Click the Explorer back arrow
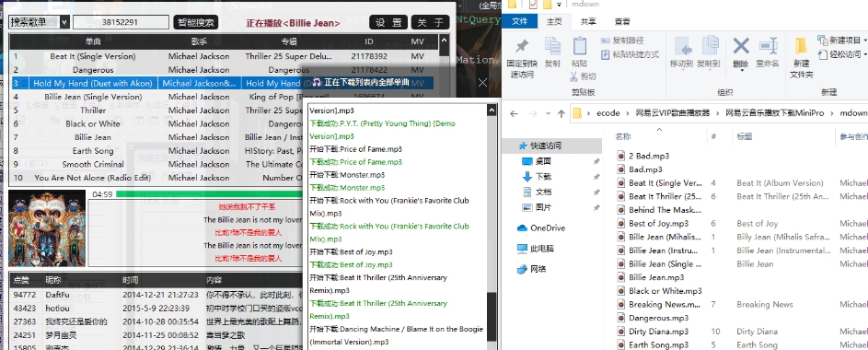The height and width of the screenshot is (350, 868). click(x=514, y=113)
